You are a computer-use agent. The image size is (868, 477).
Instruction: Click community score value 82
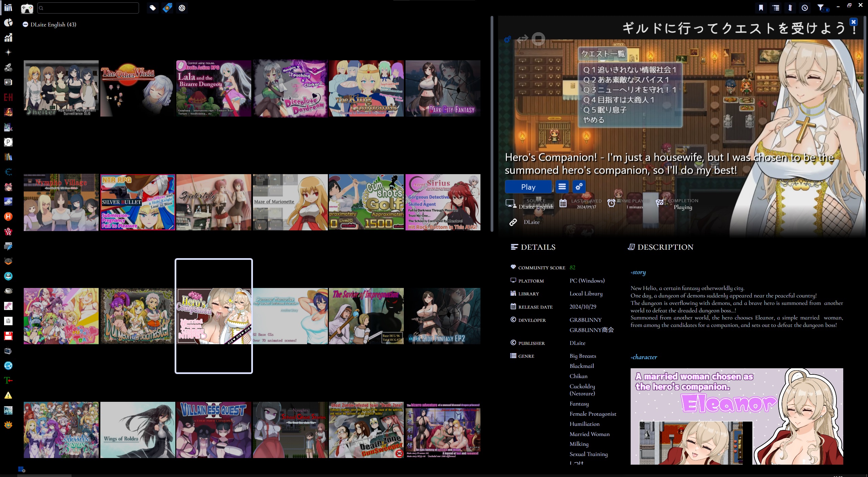[572, 267]
